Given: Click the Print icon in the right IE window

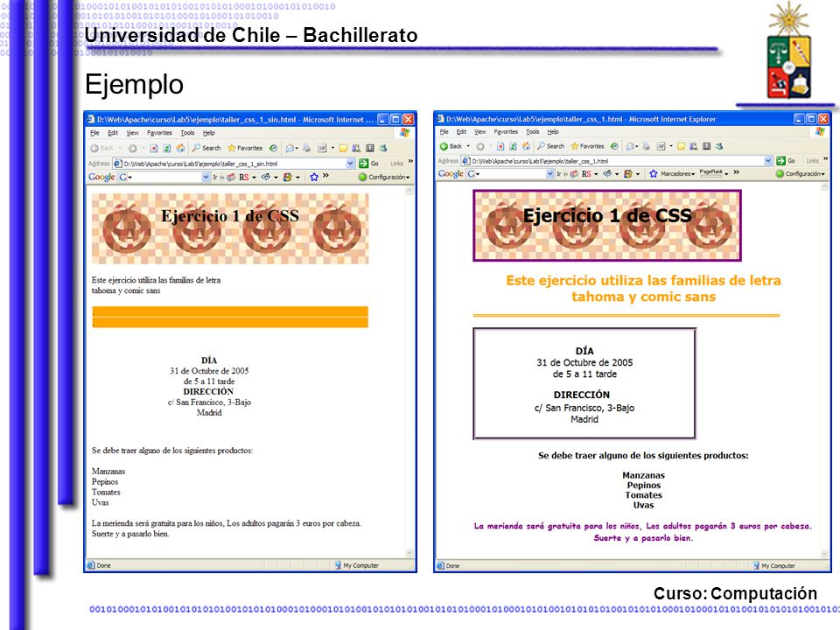Looking at the screenshot, I should click(646, 146).
